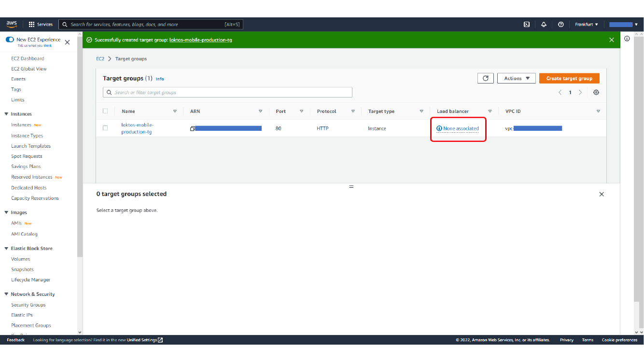Sort by the VPC ID column
Screen dimensions: 644x362
(598, 111)
